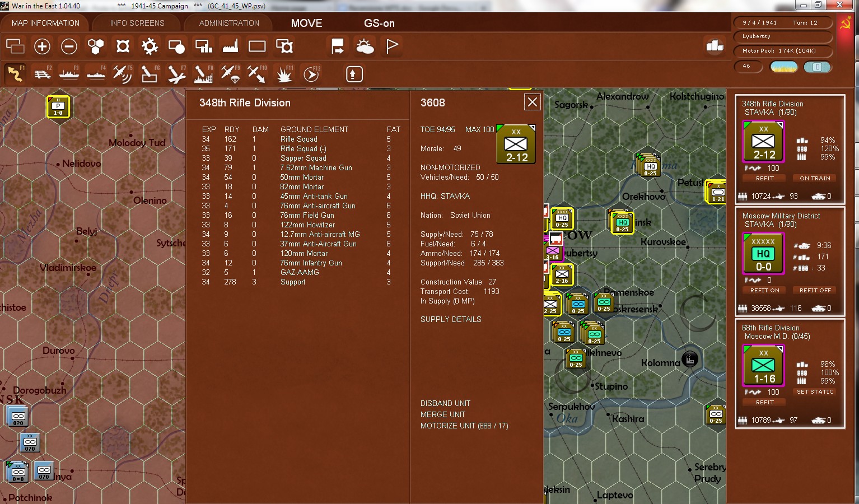Viewport: 859px width, 504px height.
Task: Toggle REFIT OFF for Moscow Military District
Action: coord(815,290)
